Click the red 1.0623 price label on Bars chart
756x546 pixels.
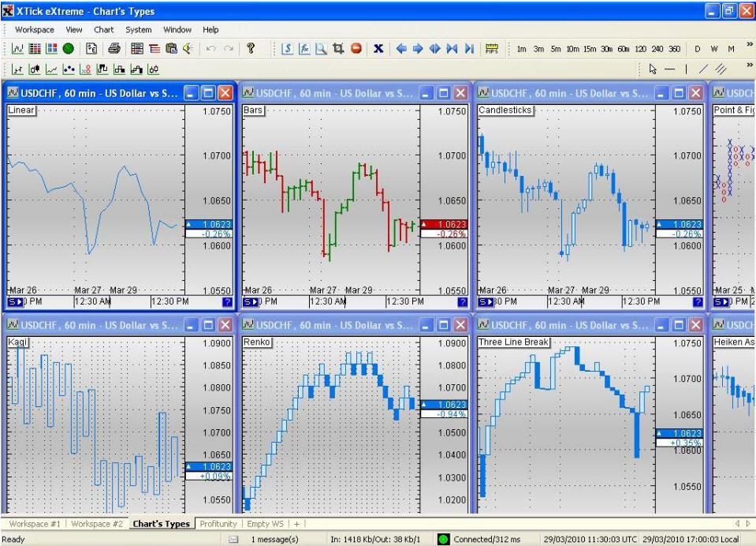click(444, 224)
